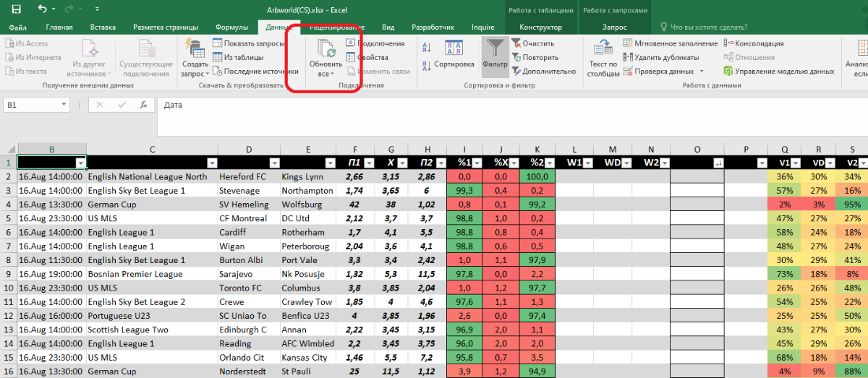
Task: Toggle the filter dropdown on column П1
Action: tap(369, 163)
